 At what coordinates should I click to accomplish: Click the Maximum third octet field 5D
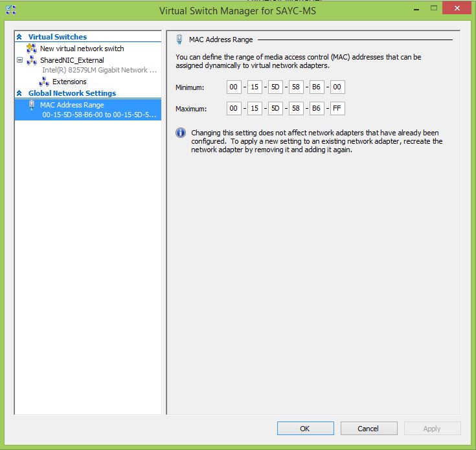275,108
